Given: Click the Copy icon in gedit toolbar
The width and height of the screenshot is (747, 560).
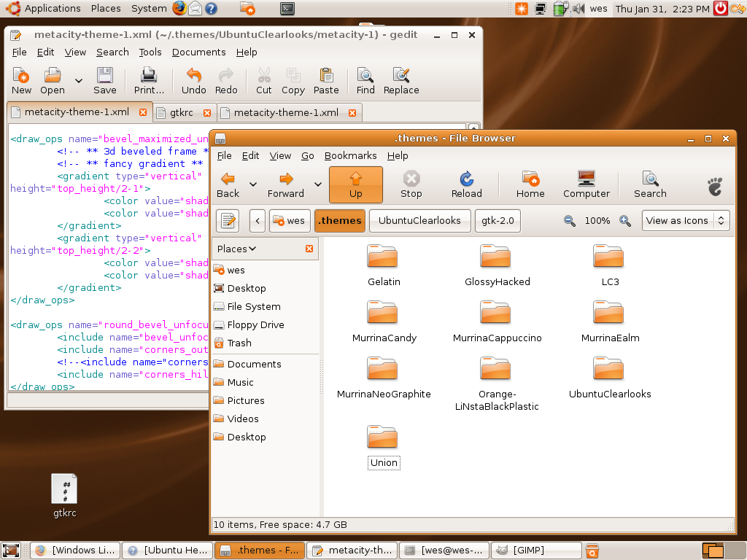Looking at the screenshot, I should point(293,81).
